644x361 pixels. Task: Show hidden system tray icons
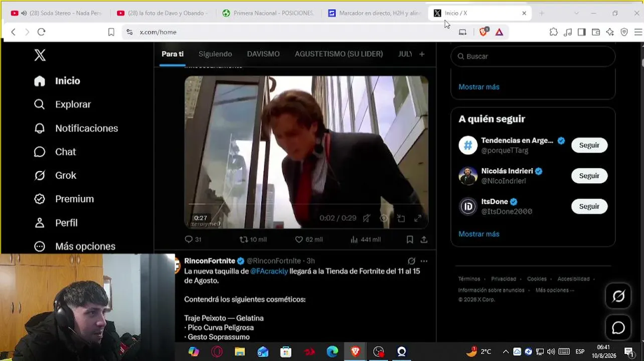506,351
